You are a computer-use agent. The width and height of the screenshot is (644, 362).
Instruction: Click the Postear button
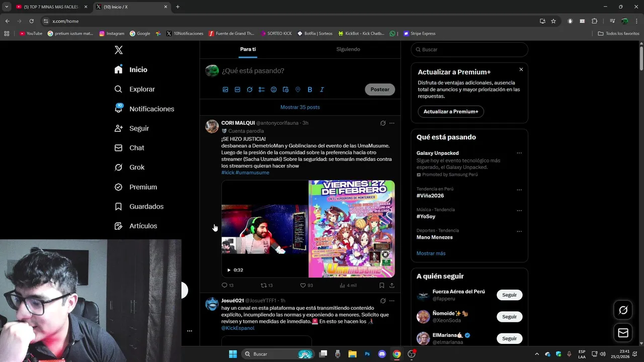coord(380,89)
